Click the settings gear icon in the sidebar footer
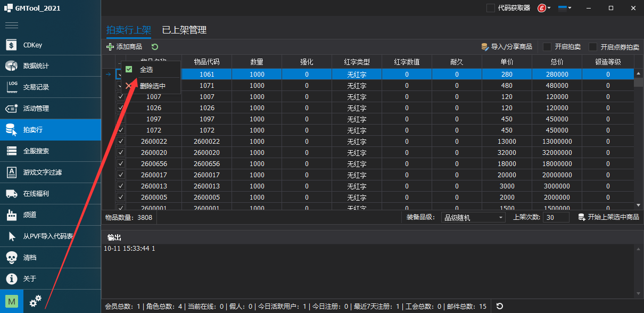644x313 pixels. point(35,302)
